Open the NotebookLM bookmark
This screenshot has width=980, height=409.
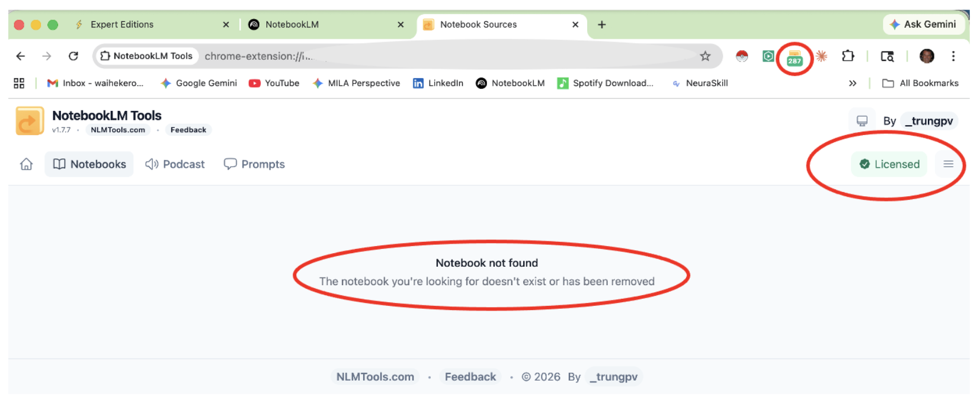click(x=510, y=84)
